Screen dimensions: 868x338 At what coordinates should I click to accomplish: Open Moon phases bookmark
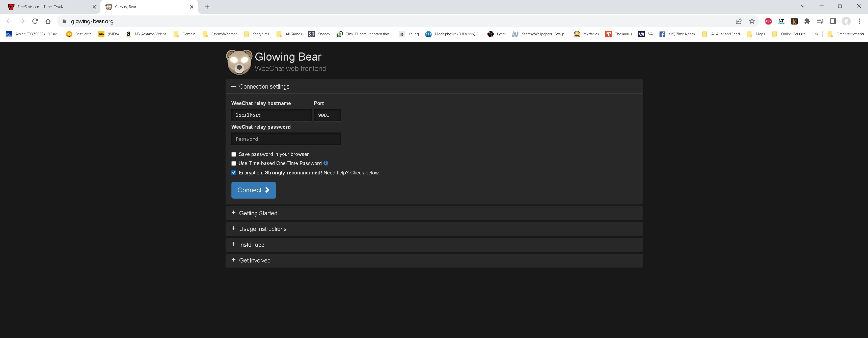(x=453, y=34)
